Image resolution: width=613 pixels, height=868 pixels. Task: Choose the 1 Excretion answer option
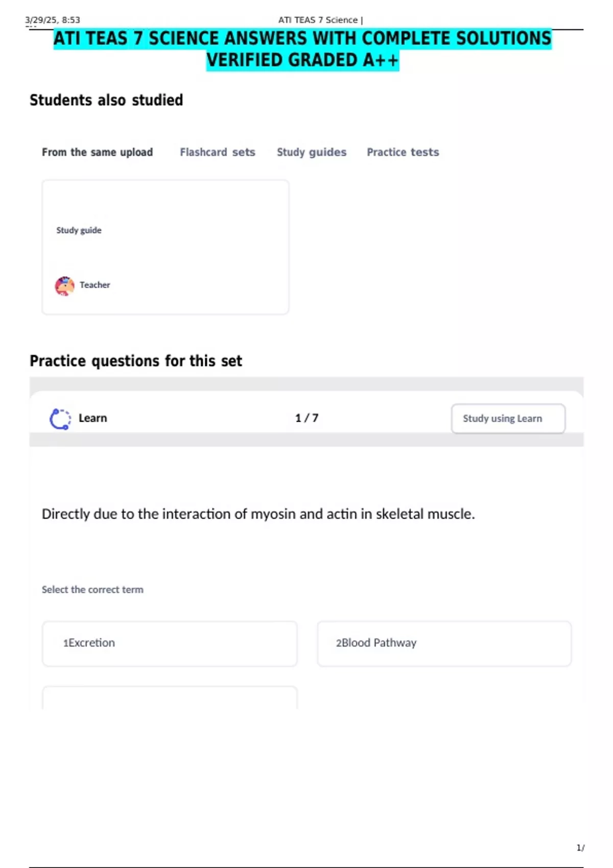(x=170, y=643)
